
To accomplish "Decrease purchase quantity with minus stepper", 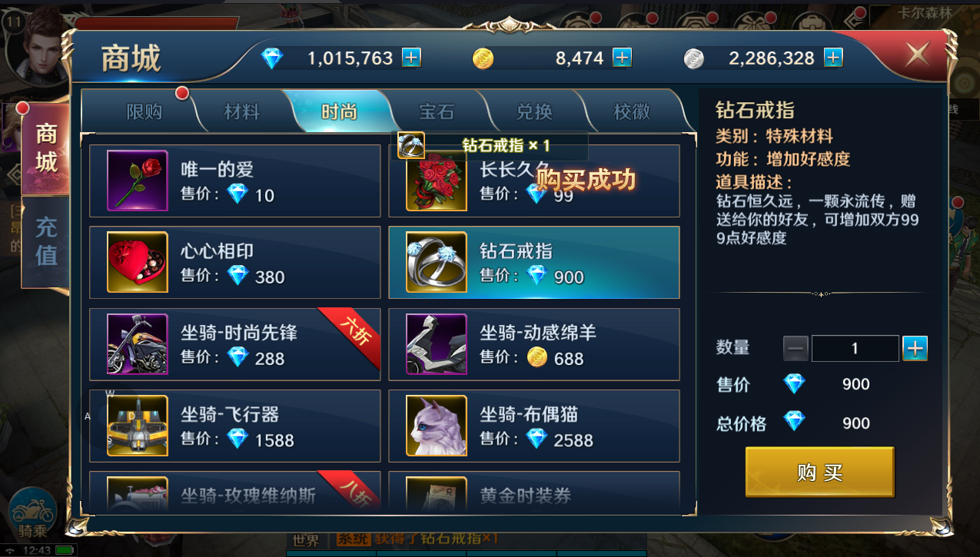I will [796, 348].
